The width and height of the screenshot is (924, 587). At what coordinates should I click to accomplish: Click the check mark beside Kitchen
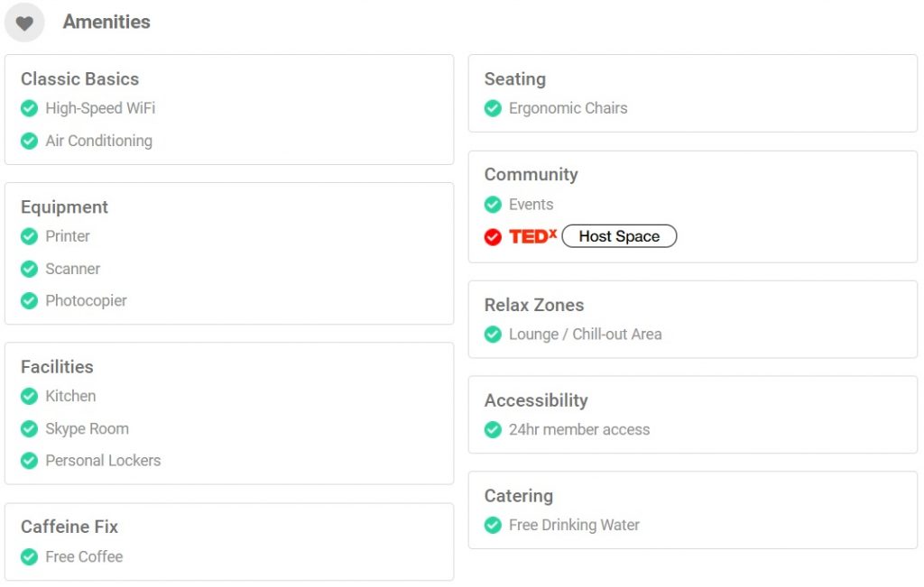(x=29, y=396)
